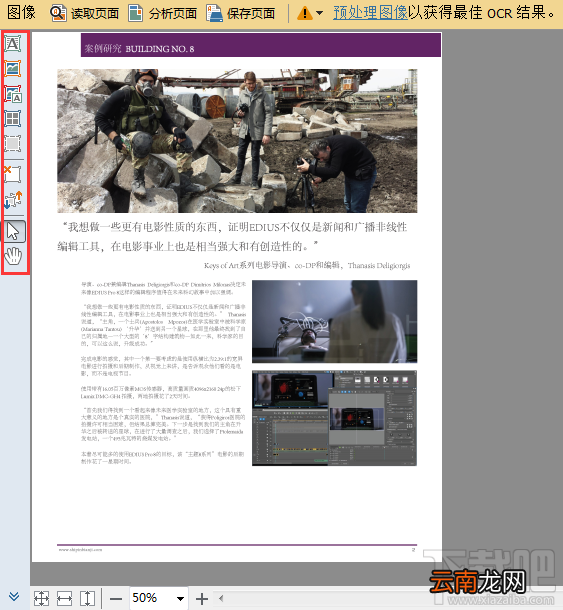Image resolution: width=563 pixels, height=610 pixels.
Task: Click the Order Areas tool
Action: (13, 200)
